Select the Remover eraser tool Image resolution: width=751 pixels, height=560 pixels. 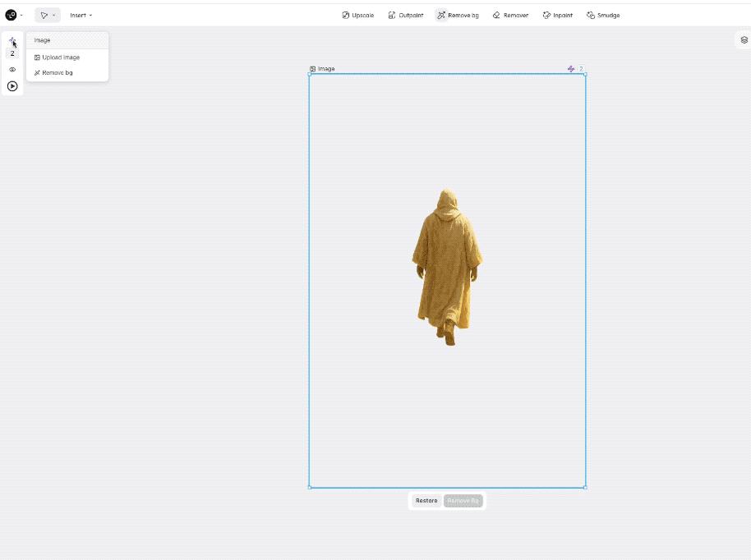pos(510,16)
